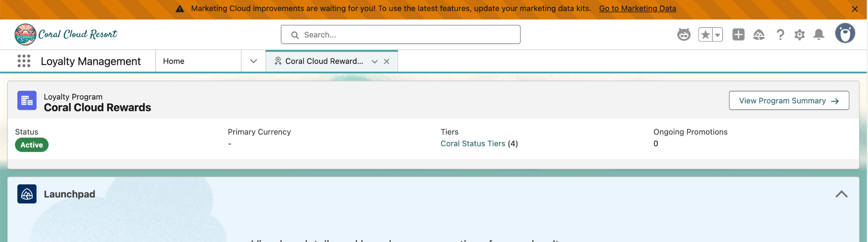Select the Coral Cloud Rewards tab
The height and width of the screenshot is (242, 868).
(x=323, y=61)
